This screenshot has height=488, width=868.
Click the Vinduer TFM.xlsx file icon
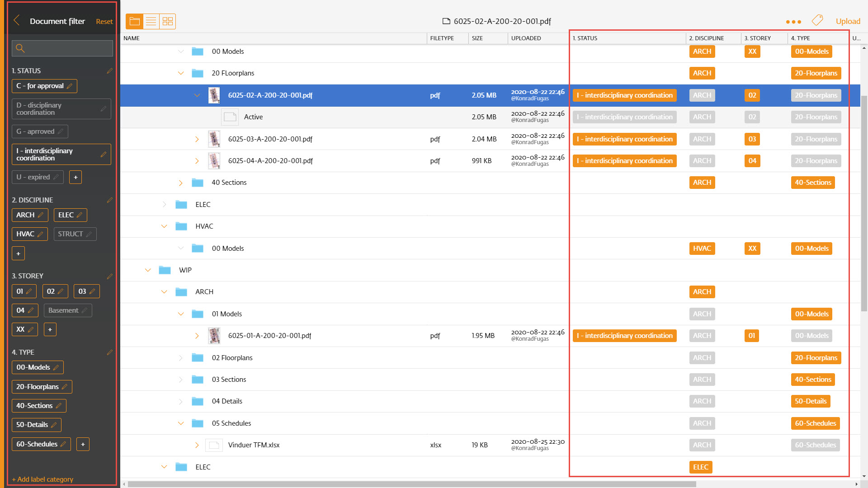(x=214, y=445)
